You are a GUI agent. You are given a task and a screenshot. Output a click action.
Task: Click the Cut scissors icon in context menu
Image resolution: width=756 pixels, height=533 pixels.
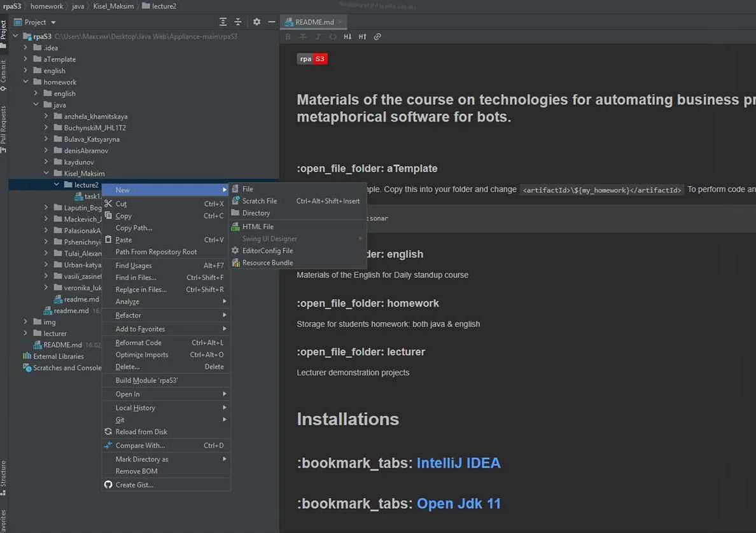pos(108,204)
